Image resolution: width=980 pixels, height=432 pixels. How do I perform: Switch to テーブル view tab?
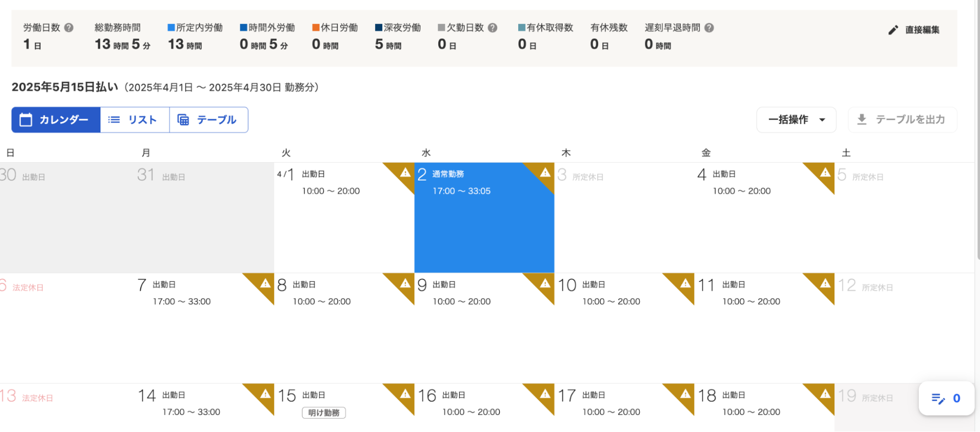coord(209,120)
